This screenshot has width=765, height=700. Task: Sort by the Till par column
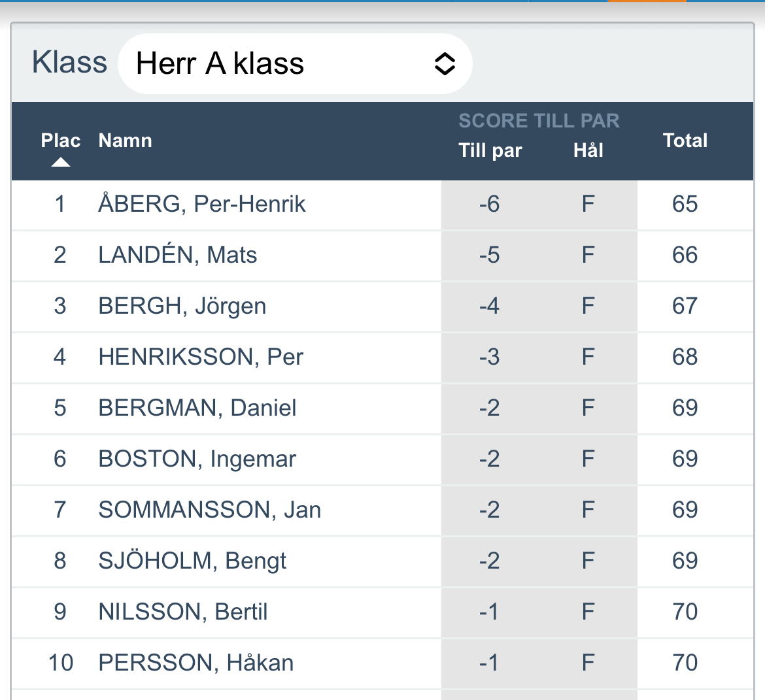pos(490,150)
